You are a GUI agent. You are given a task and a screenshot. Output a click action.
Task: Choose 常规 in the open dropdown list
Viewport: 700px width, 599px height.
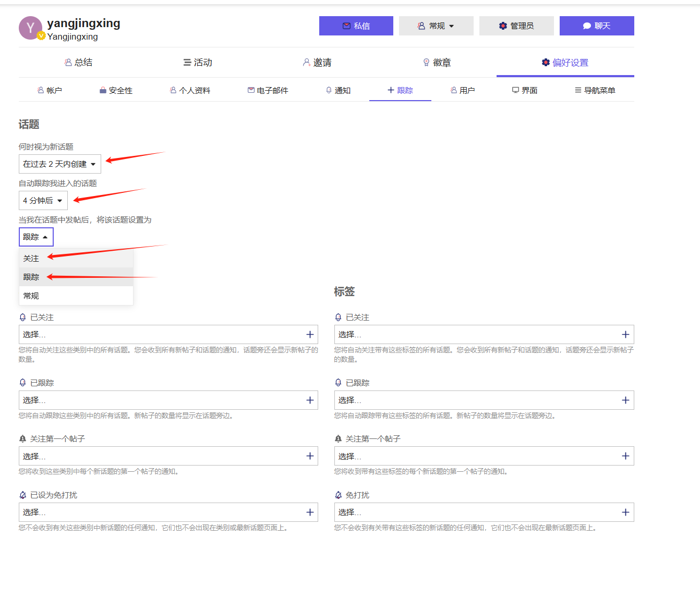pos(76,296)
